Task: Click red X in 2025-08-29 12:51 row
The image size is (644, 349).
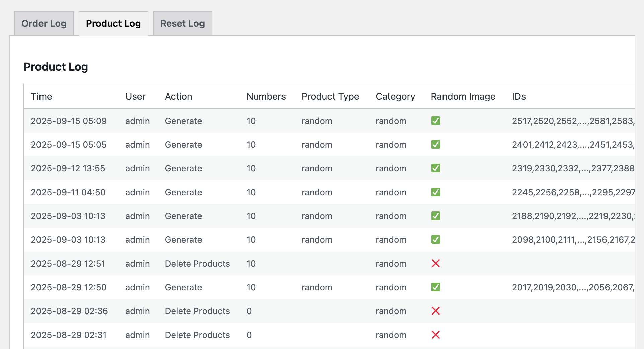Action: click(435, 263)
